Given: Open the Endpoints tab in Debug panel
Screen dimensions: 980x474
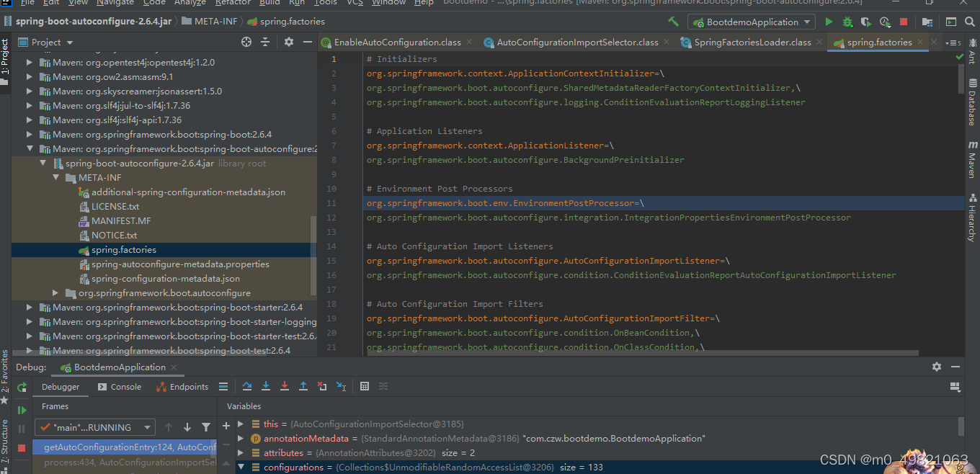Looking at the screenshot, I should 183,387.
